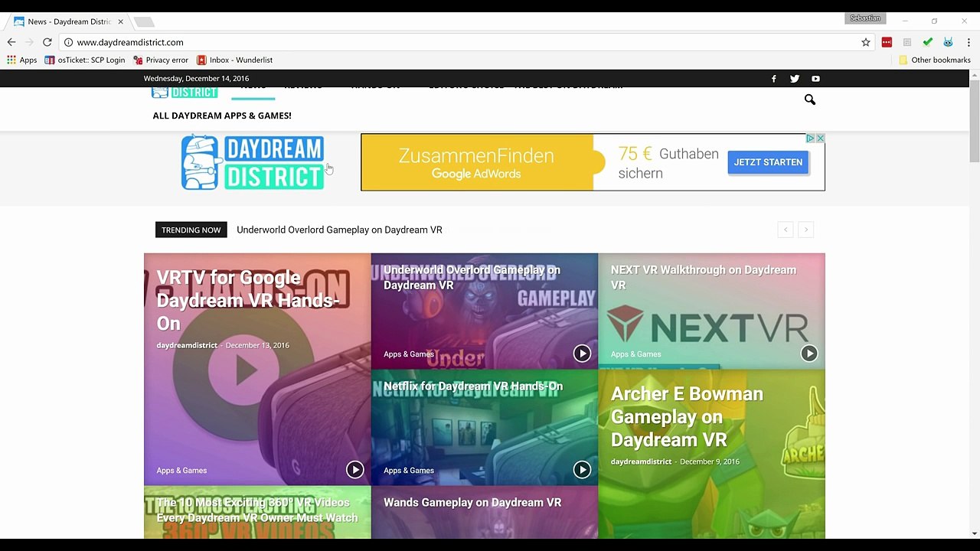980x551 pixels.
Task: Open Apps & Games tag on VRTV tile
Action: [181, 471]
